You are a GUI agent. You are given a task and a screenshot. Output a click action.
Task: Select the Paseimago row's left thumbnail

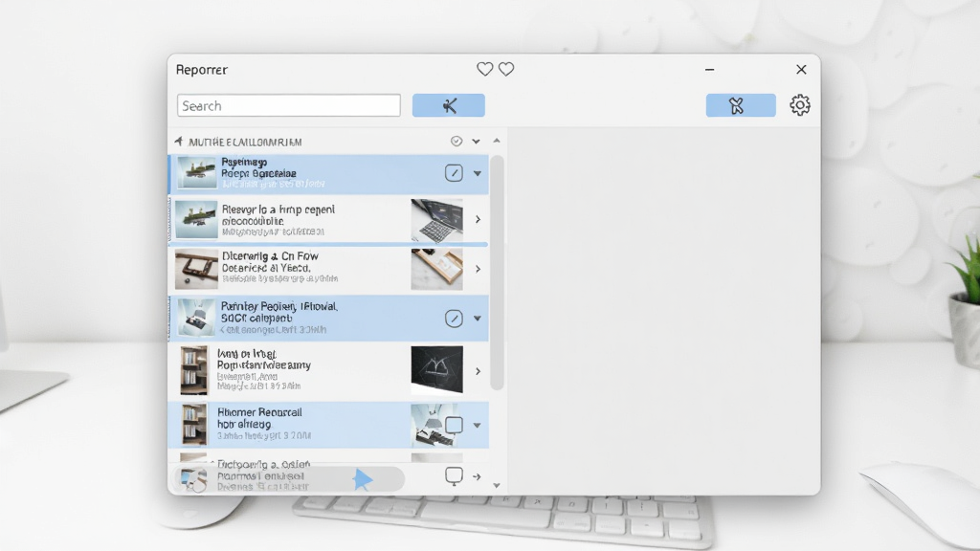coord(197,172)
